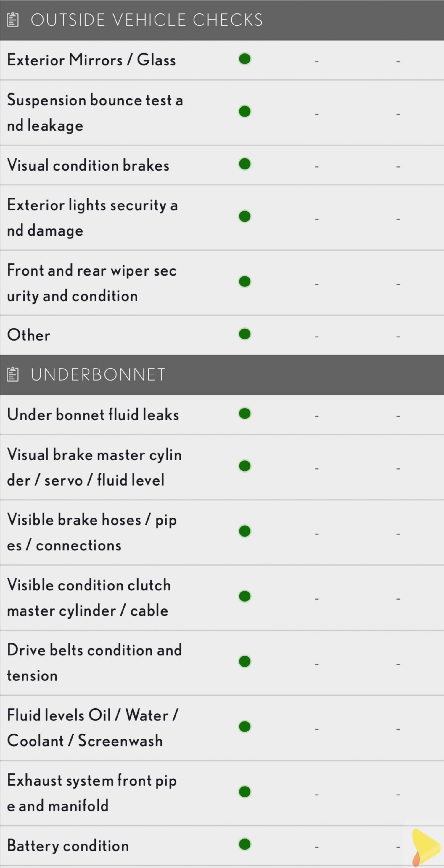Select the Fluid levels Oil / Water item

point(222,728)
